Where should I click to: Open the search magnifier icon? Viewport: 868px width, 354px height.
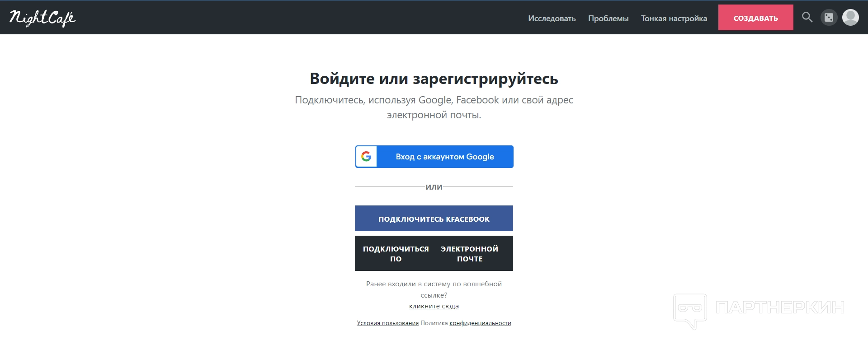(807, 18)
